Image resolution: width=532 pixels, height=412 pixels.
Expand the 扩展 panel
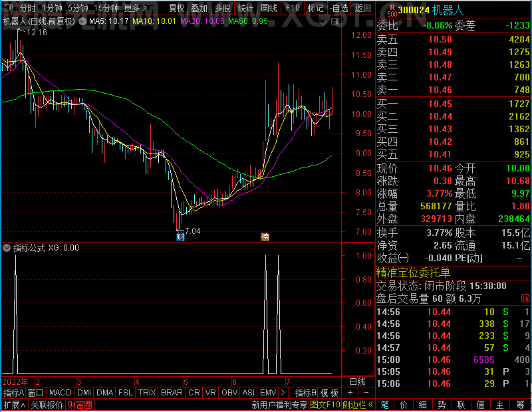coord(15,405)
